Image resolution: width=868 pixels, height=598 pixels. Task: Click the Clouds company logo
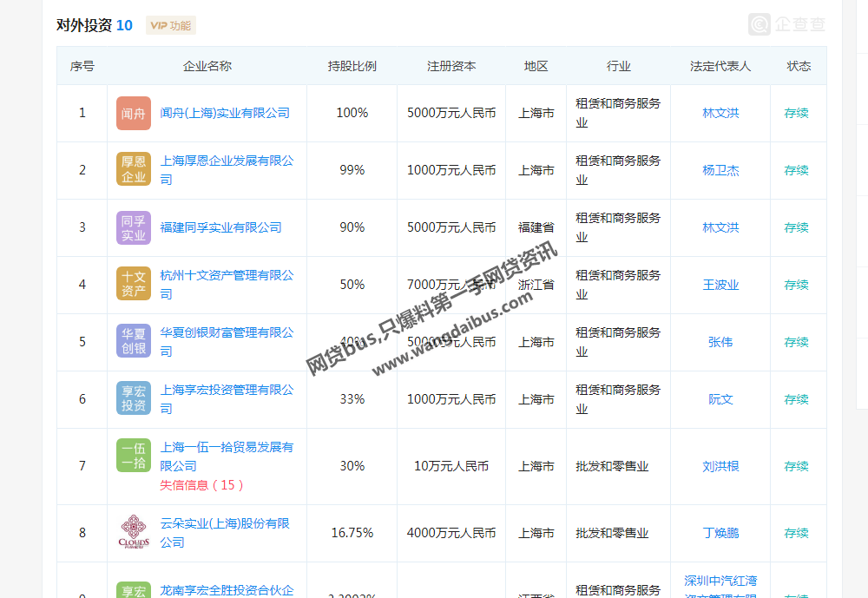click(133, 532)
